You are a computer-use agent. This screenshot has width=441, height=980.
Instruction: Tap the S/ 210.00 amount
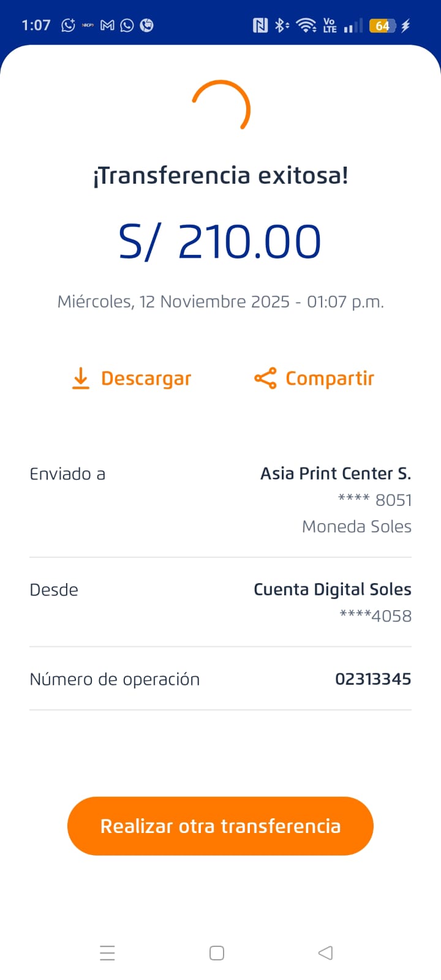pos(220,241)
